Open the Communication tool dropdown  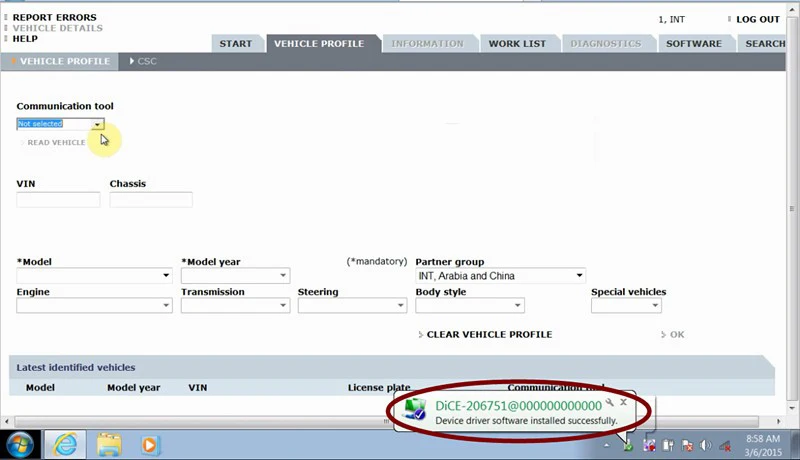click(x=97, y=124)
